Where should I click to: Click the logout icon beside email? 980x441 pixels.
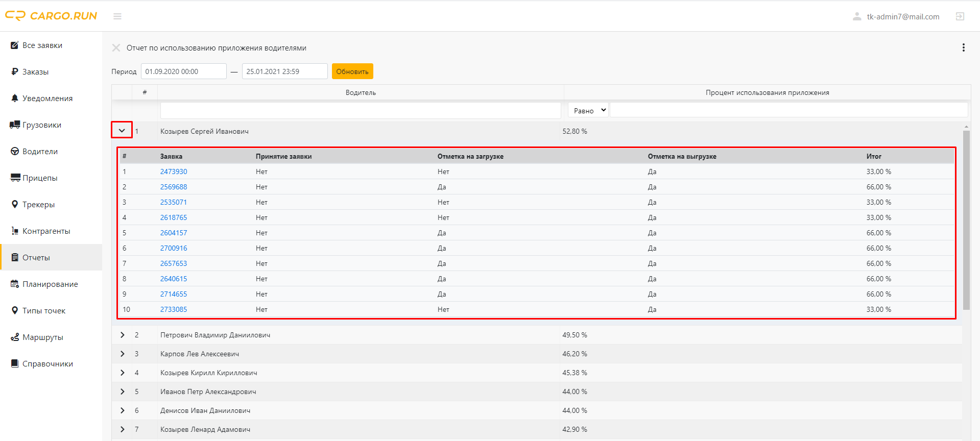pyautogui.click(x=960, y=16)
